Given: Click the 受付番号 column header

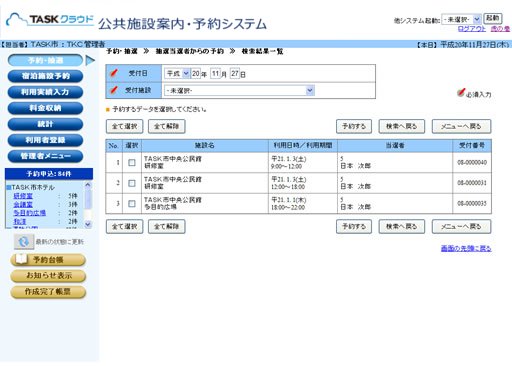Looking at the screenshot, I should pyautogui.click(x=472, y=145).
